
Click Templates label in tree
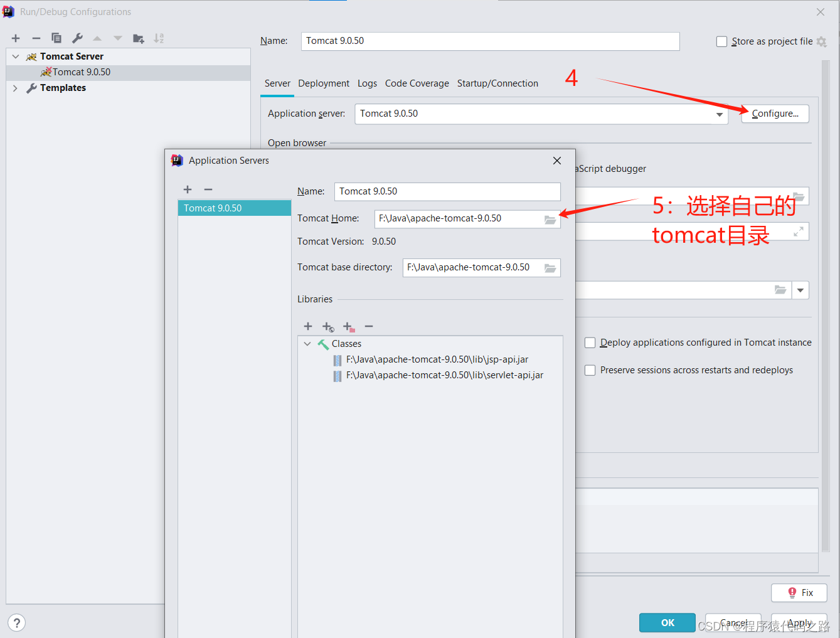coord(63,88)
